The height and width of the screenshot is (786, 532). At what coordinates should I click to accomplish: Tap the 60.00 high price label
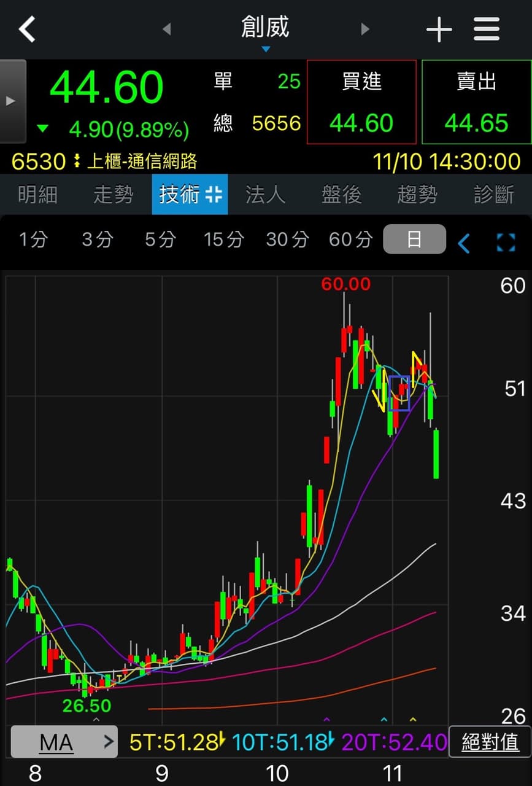[x=346, y=284]
